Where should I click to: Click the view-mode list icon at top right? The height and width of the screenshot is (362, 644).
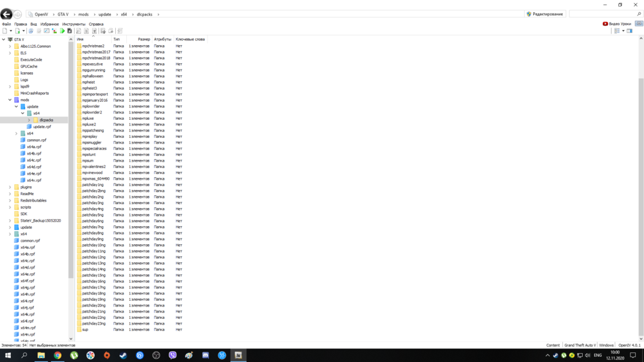pyautogui.click(x=617, y=31)
